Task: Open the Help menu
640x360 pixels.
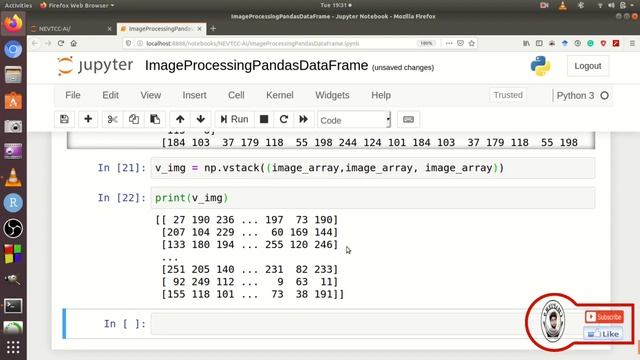Action: 381,95
